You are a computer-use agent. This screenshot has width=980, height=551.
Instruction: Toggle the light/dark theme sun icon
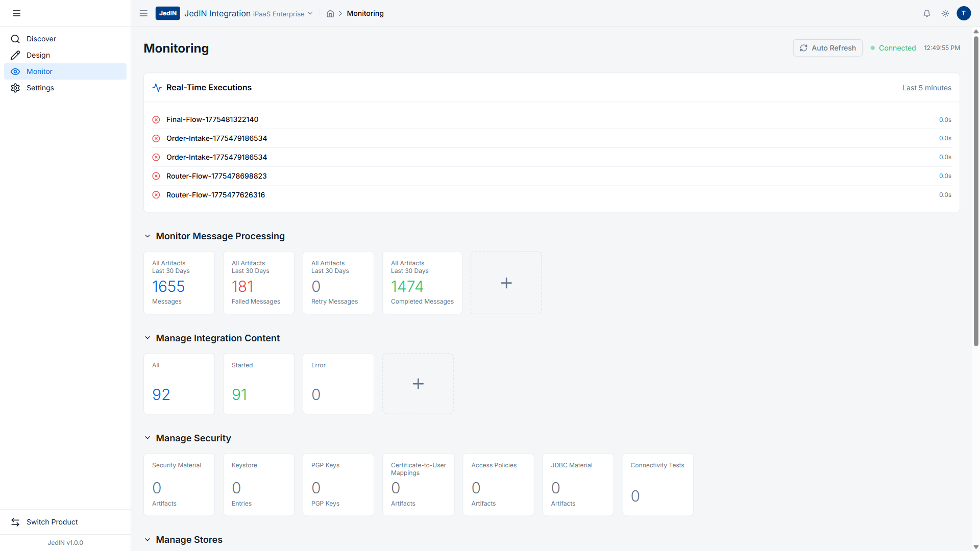[x=945, y=14]
